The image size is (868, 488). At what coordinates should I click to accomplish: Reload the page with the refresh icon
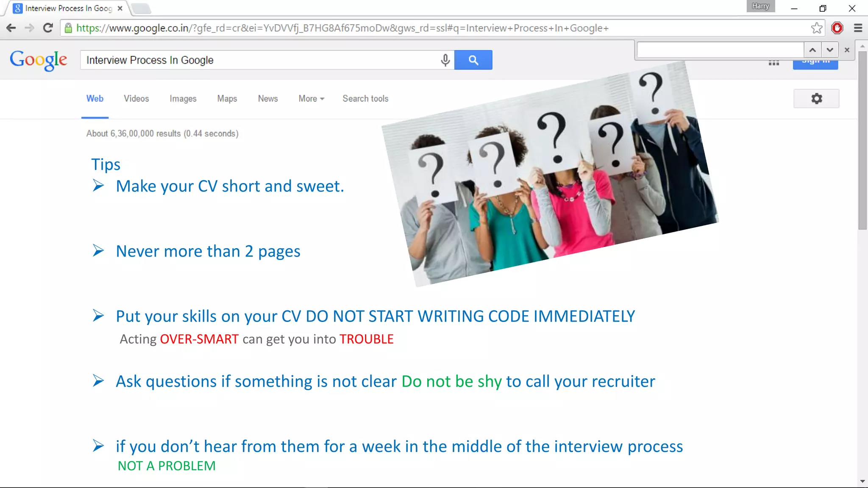pyautogui.click(x=48, y=28)
